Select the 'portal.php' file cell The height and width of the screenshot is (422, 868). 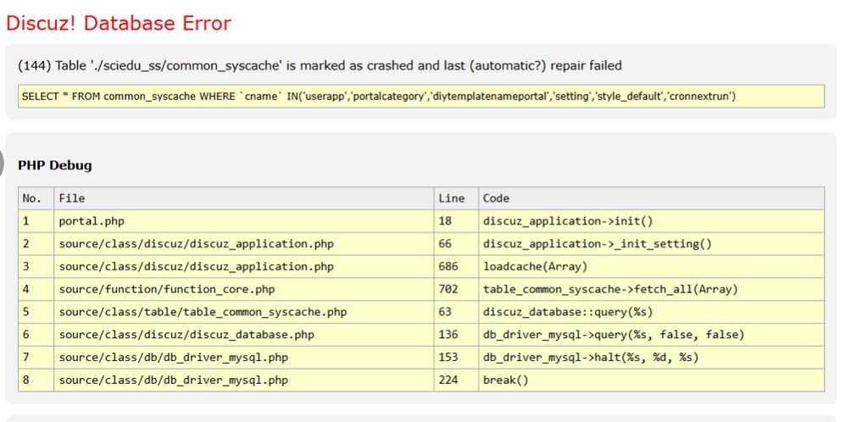pyautogui.click(x=243, y=221)
